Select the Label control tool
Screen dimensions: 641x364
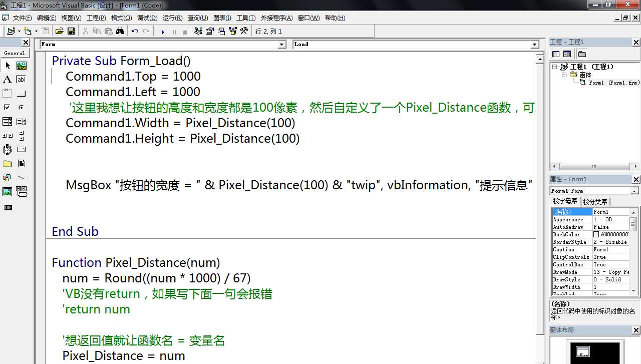pos(8,80)
